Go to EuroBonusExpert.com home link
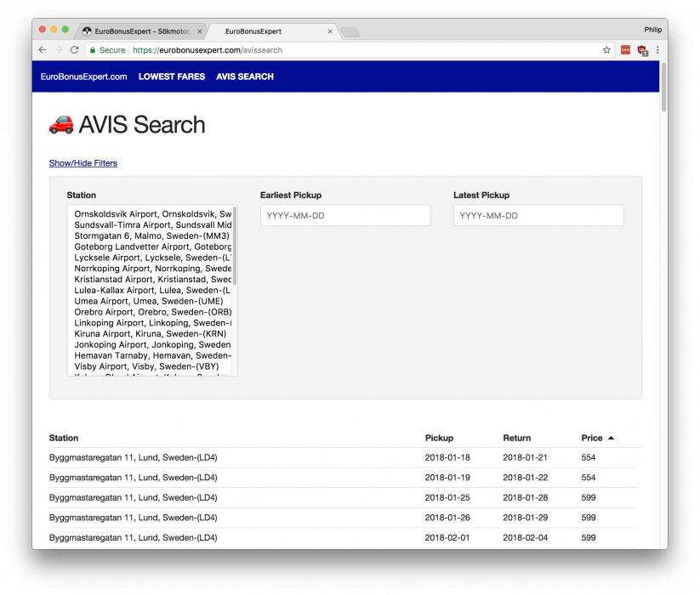The image size is (700, 595). [x=83, y=76]
